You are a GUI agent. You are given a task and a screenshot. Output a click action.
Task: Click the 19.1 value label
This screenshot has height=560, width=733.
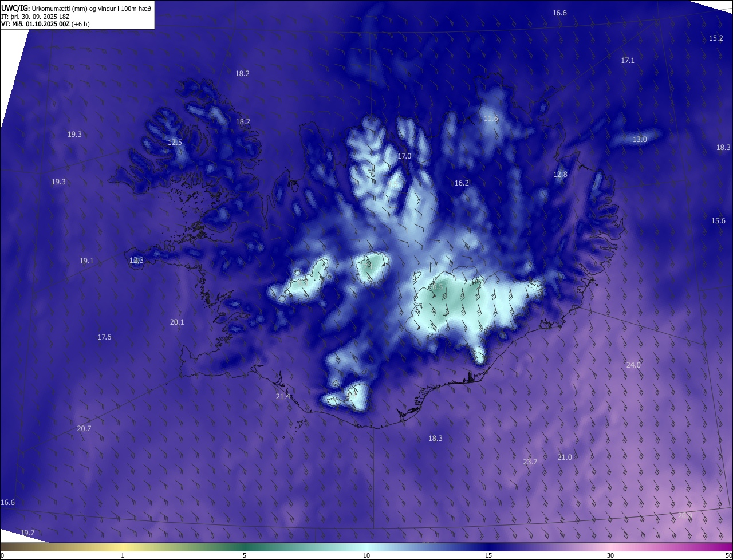coord(86,261)
